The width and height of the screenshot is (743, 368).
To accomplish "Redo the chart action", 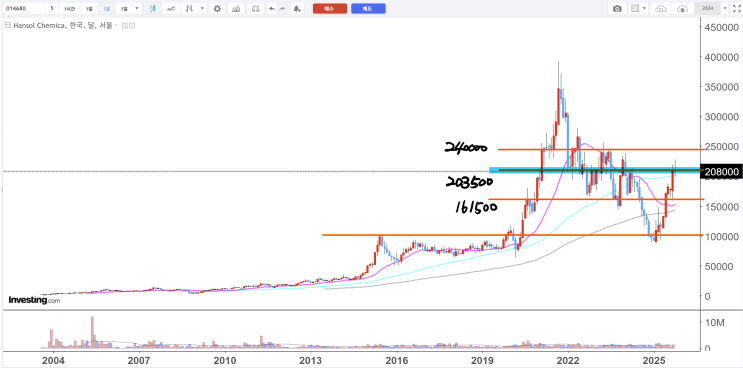I will [x=282, y=9].
